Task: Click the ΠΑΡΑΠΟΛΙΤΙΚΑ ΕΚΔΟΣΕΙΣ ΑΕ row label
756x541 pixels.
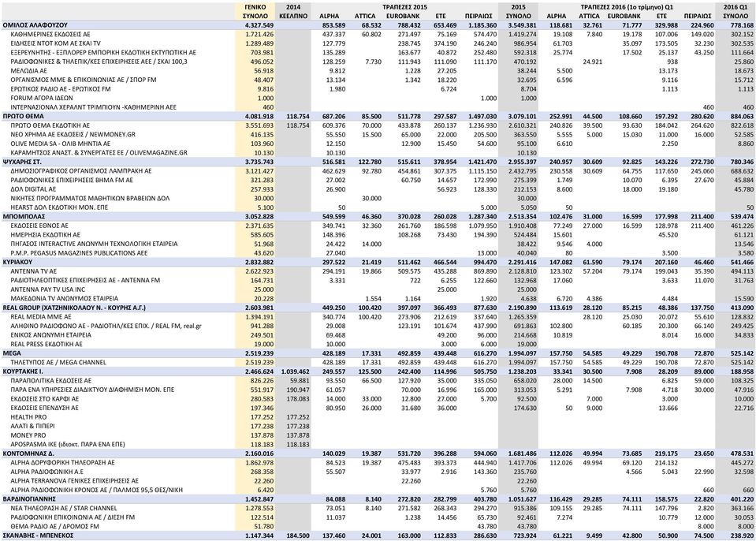Action: [50, 380]
